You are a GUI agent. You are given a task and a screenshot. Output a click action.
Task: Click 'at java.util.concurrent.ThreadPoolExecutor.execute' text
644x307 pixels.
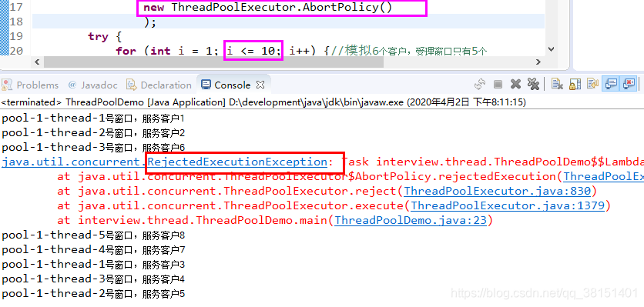pos(230,205)
